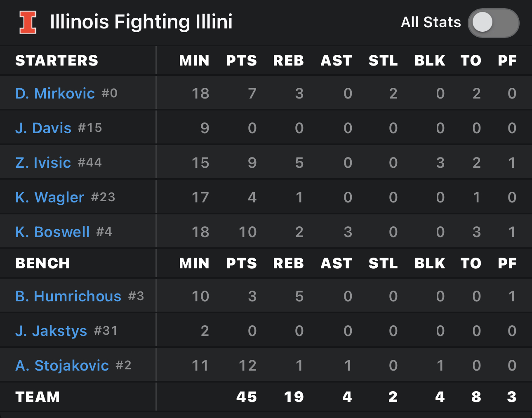Open D. Mirkovic player profile
The height and width of the screenshot is (418, 532).
point(55,94)
